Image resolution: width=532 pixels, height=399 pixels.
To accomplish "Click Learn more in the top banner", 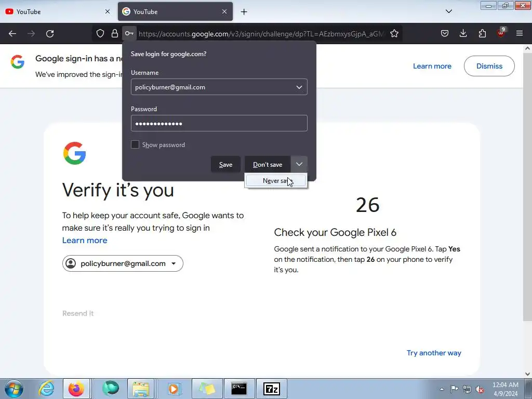I will tap(432, 66).
